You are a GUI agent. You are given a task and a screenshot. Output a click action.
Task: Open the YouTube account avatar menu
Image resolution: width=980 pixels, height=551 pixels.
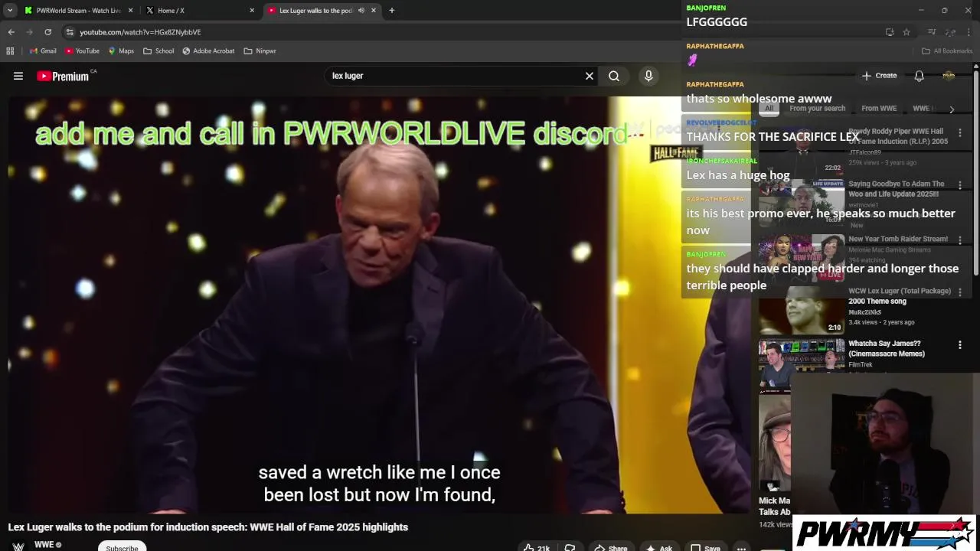click(949, 76)
